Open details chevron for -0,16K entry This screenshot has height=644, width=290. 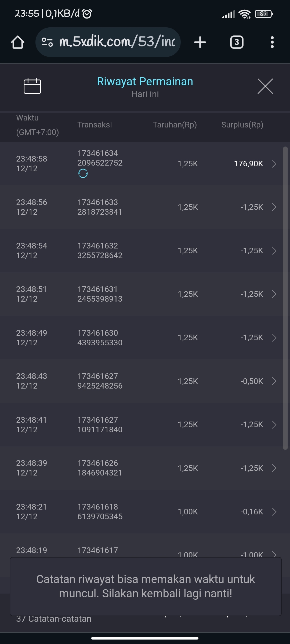point(274,512)
